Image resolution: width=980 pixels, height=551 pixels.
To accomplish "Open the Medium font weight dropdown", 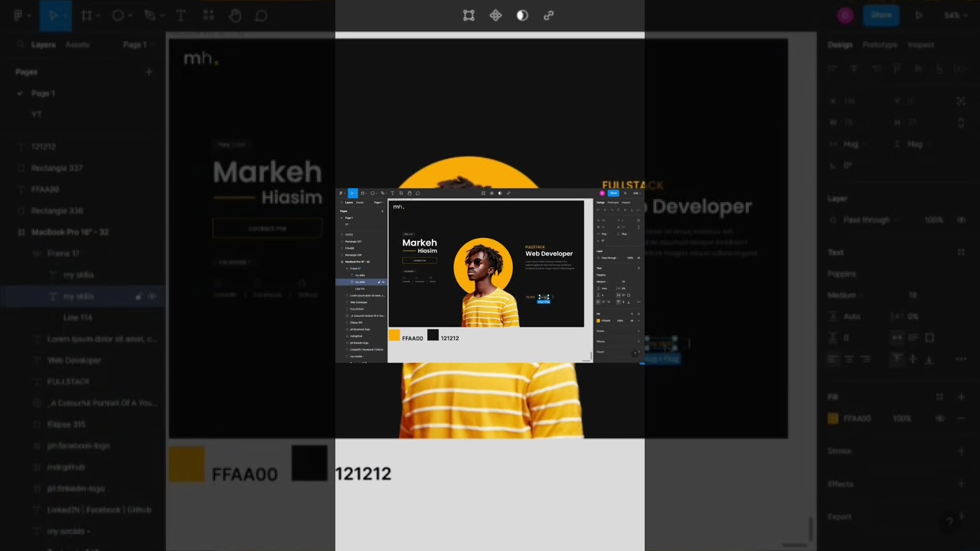I will point(842,295).
